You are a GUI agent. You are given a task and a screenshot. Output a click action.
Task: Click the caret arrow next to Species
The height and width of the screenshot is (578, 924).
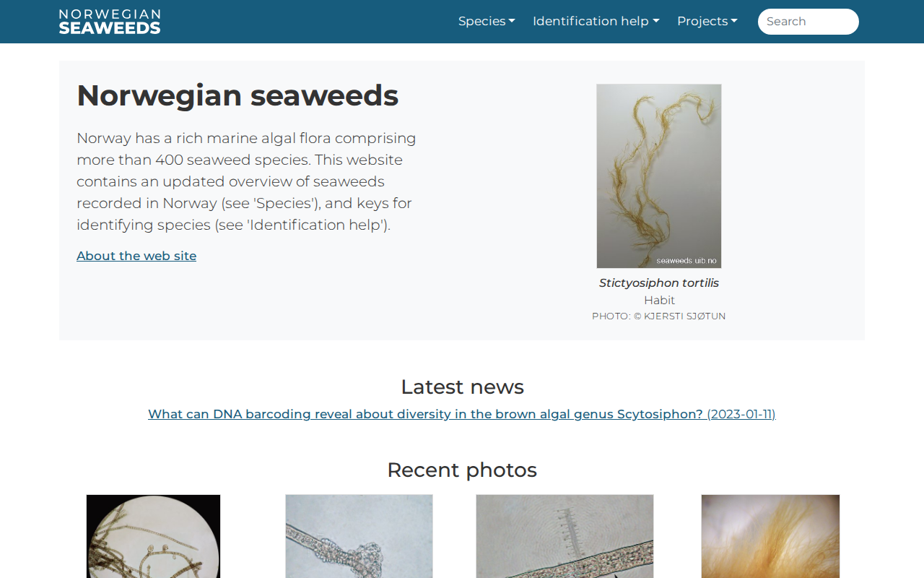click(512, 21)
